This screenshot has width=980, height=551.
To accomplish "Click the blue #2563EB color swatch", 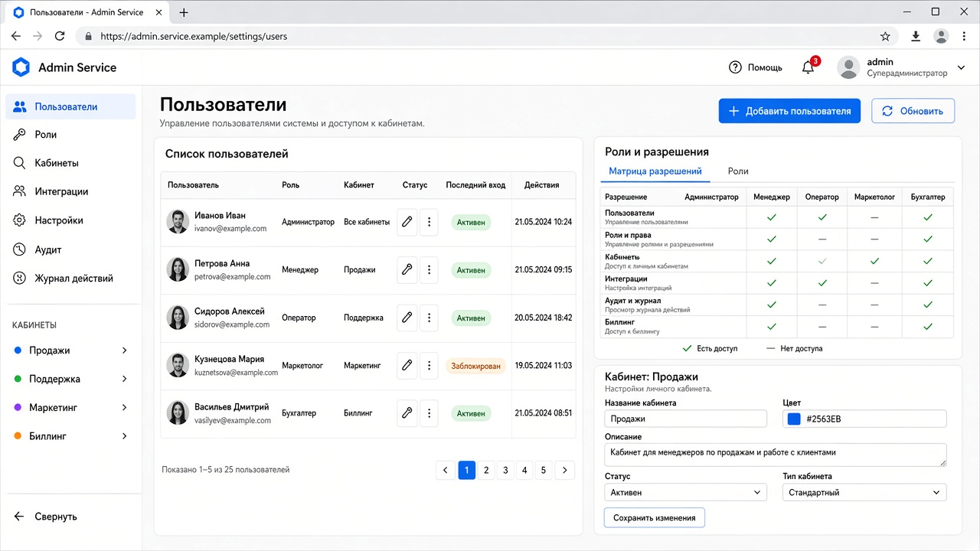I will point(794,419).
